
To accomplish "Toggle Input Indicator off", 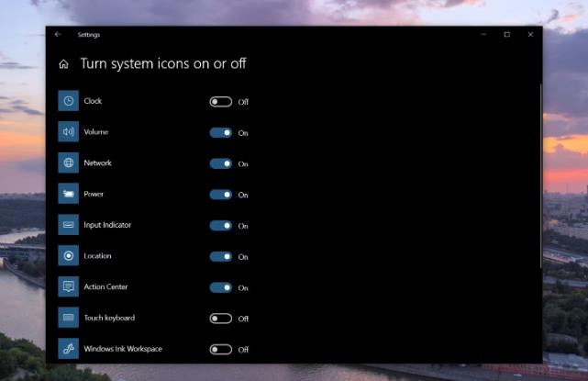I will click(221, 226).
